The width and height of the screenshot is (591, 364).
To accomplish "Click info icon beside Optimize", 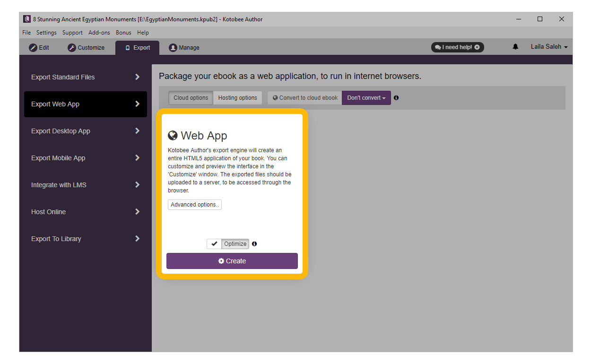I will point(254,244).
